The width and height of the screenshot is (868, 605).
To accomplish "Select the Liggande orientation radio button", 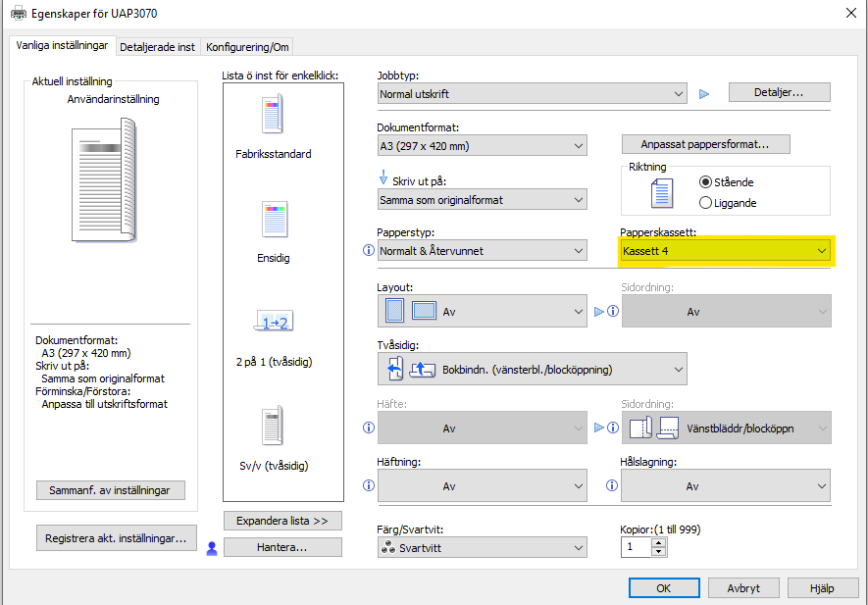I will click(x=705, y=203).
